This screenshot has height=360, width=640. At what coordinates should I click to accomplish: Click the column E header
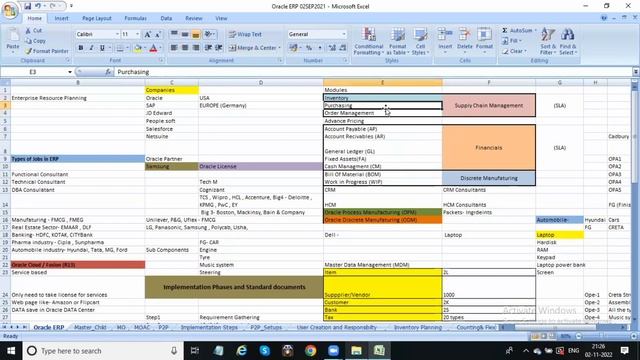[x=382, y=82]
